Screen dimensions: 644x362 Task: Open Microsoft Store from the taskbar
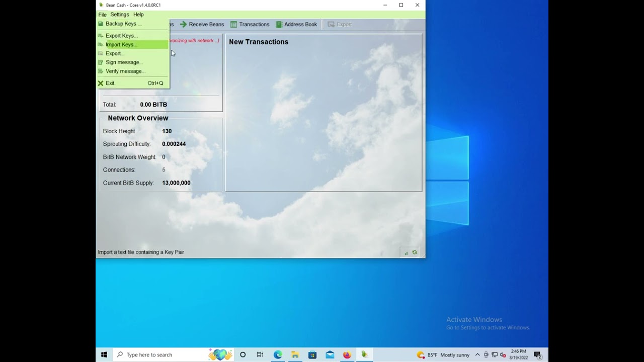pos(312,355)
